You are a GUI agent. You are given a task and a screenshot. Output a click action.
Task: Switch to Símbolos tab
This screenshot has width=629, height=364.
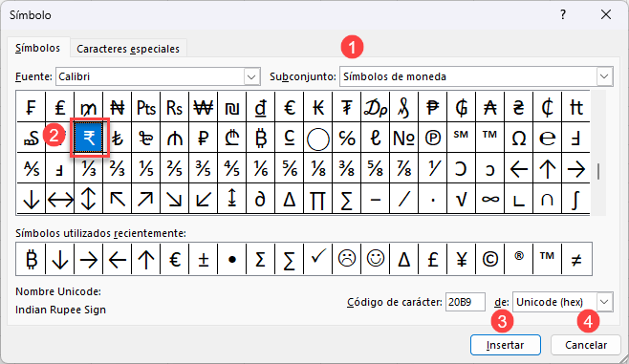pyautogui.click(x=37, y=48)
